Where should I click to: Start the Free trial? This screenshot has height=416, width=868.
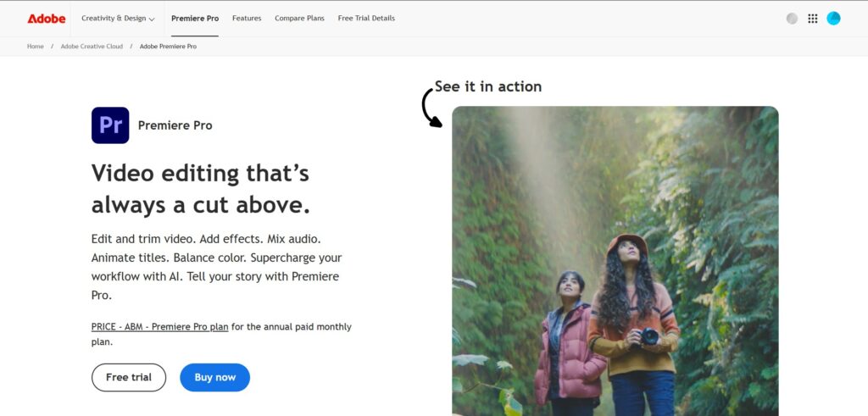[x=129, y=377]
